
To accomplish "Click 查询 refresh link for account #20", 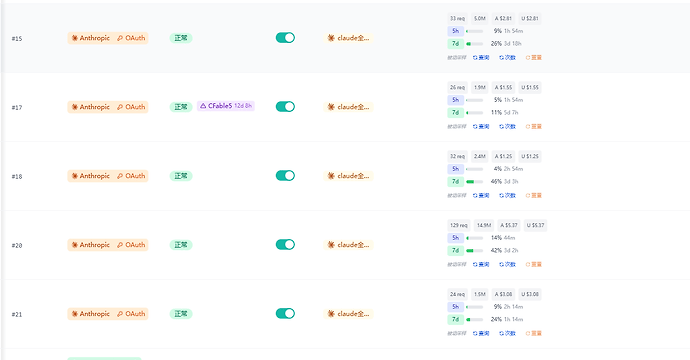I will [x=481, y=264].
